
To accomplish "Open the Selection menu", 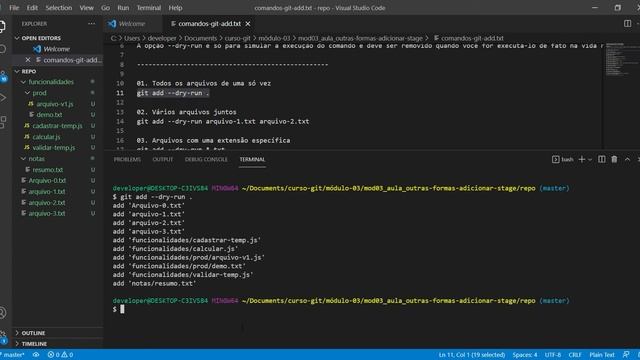I will (58, 8).
